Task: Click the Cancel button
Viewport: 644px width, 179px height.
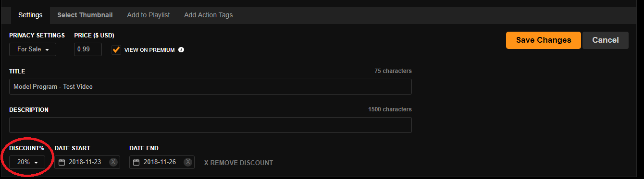Action: (x=606, y=40)
